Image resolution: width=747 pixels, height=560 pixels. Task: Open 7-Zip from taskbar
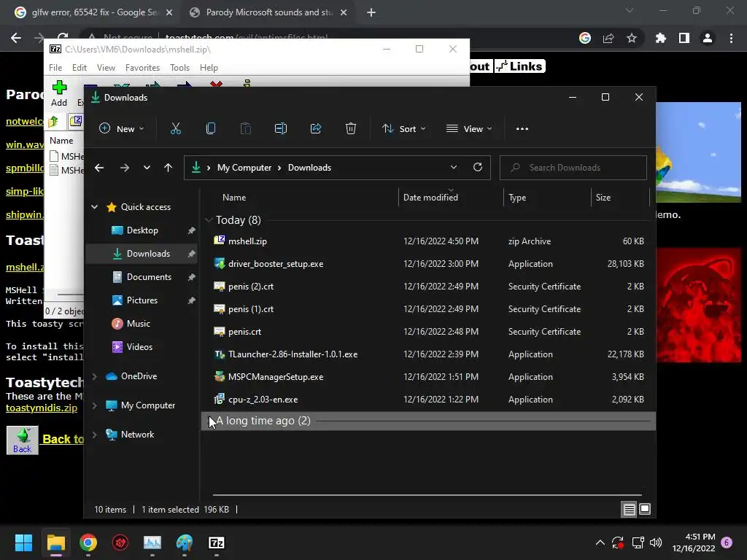click(217, 542)
